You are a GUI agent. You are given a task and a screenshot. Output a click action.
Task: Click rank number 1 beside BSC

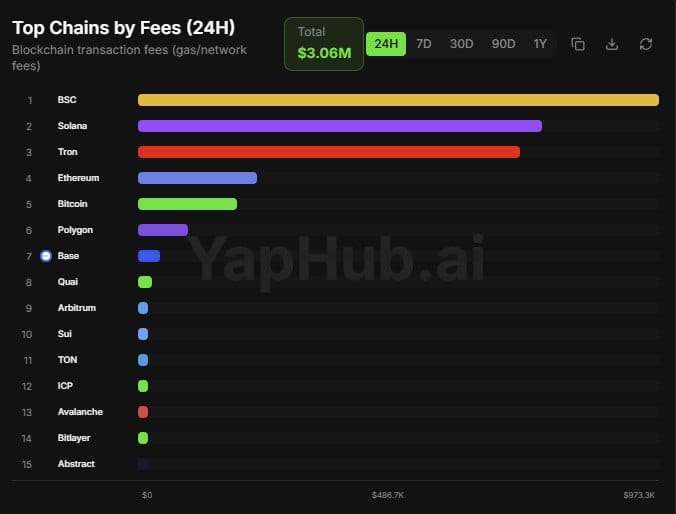pyautogui.click(x=30, y=100)
